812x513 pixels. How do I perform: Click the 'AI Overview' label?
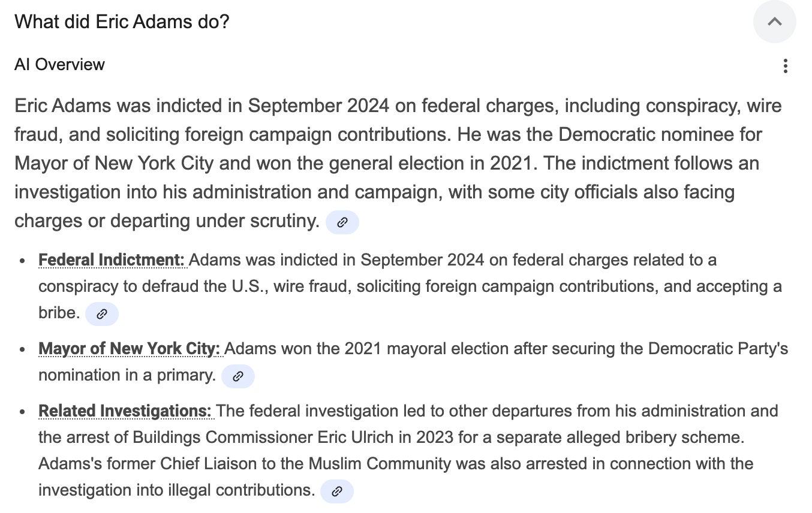click(x=59, y=65)
